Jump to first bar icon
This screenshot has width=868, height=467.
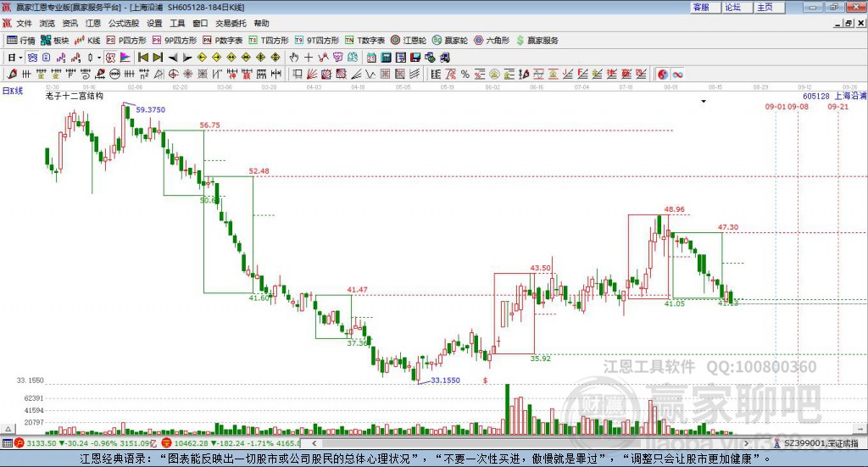pyautogui.click(x=143, y=58)
